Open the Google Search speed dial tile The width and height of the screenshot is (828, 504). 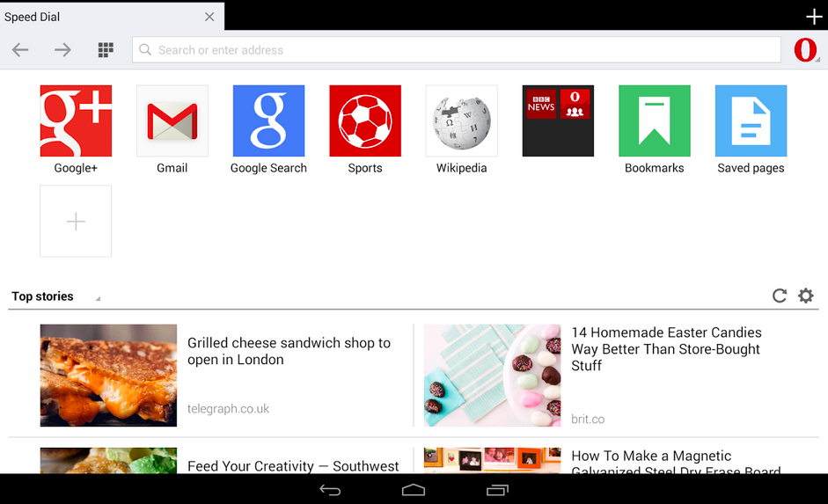(268, 121)
